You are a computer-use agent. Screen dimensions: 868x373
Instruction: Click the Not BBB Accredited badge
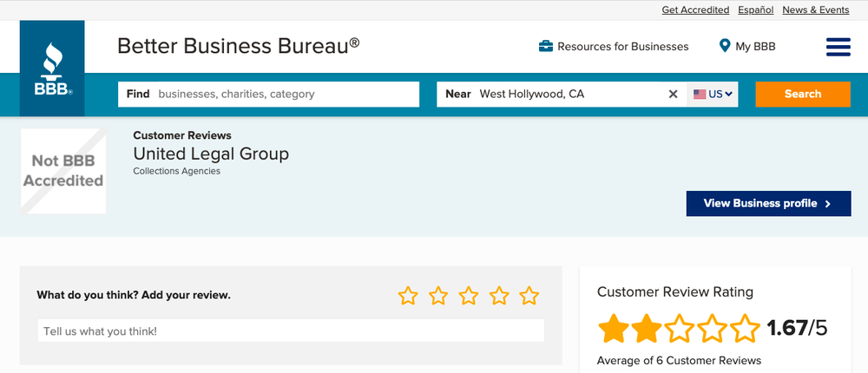click(x=63, y=171)
